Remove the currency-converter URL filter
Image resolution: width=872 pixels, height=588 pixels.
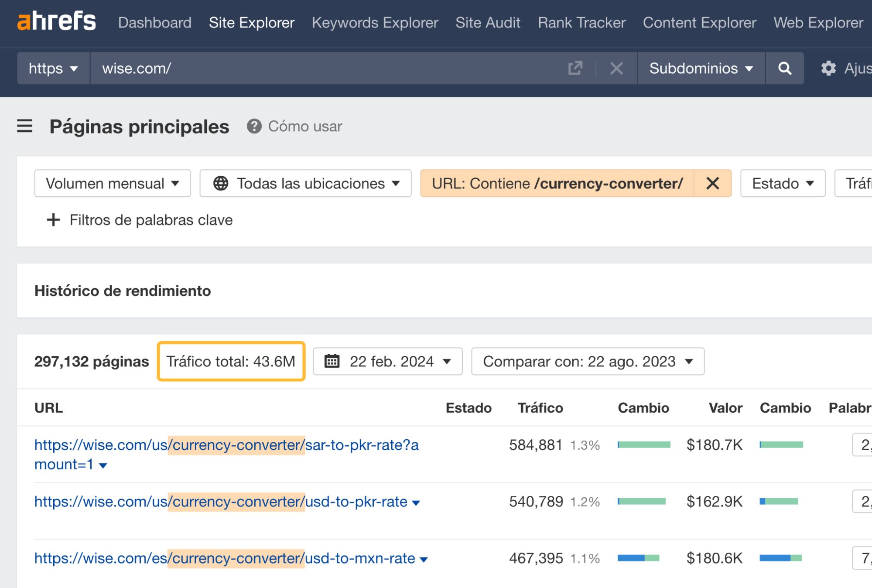coord(712,183)
